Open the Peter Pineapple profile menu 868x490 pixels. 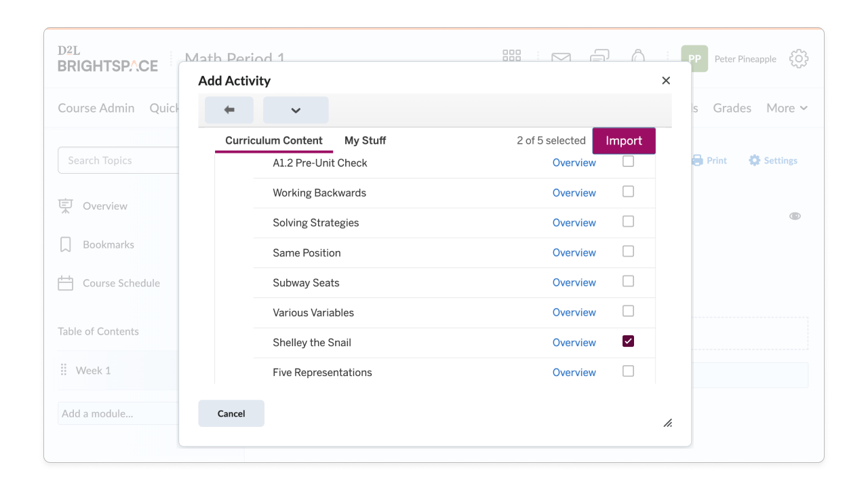click(x=745, y=58)
